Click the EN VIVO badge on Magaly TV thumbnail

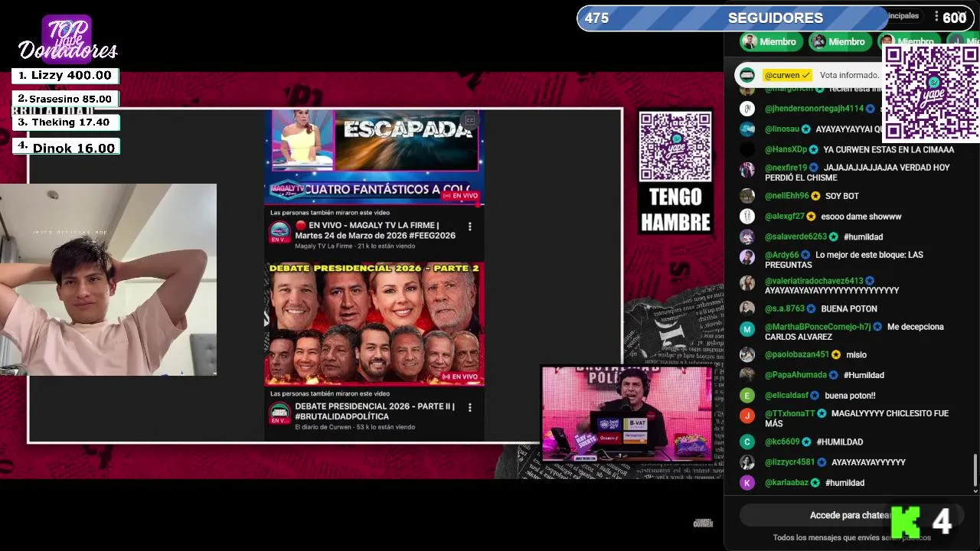[460, 196]
